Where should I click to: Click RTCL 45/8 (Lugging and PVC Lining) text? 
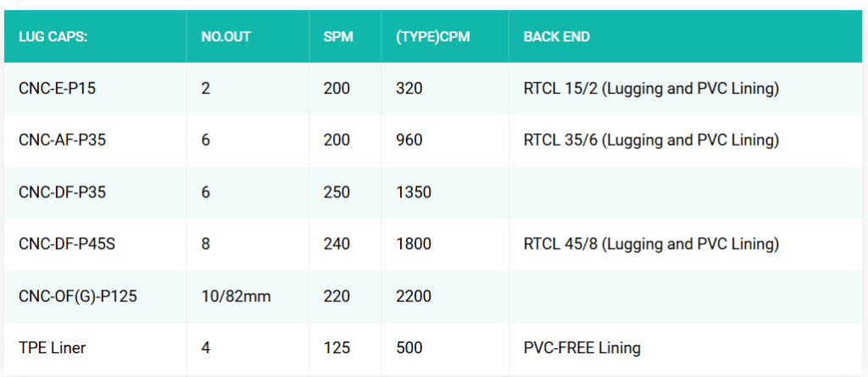pyautogui.click(x=651, y=244)
